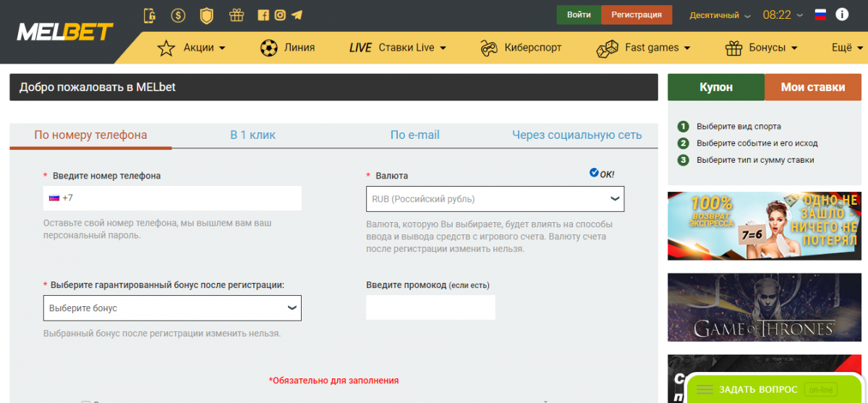Open the shield security icon
Viewport: 868px width, 403px height.
click(207, 14)
